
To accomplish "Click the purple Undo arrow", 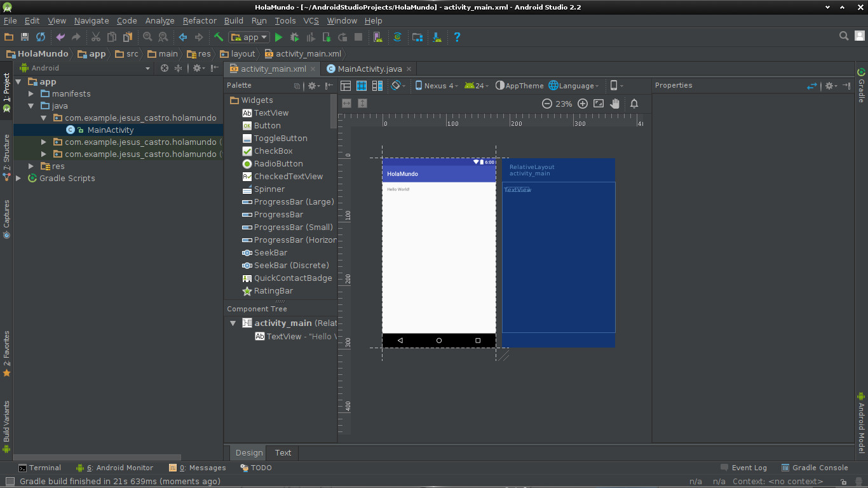I will (x=60, y=37).
